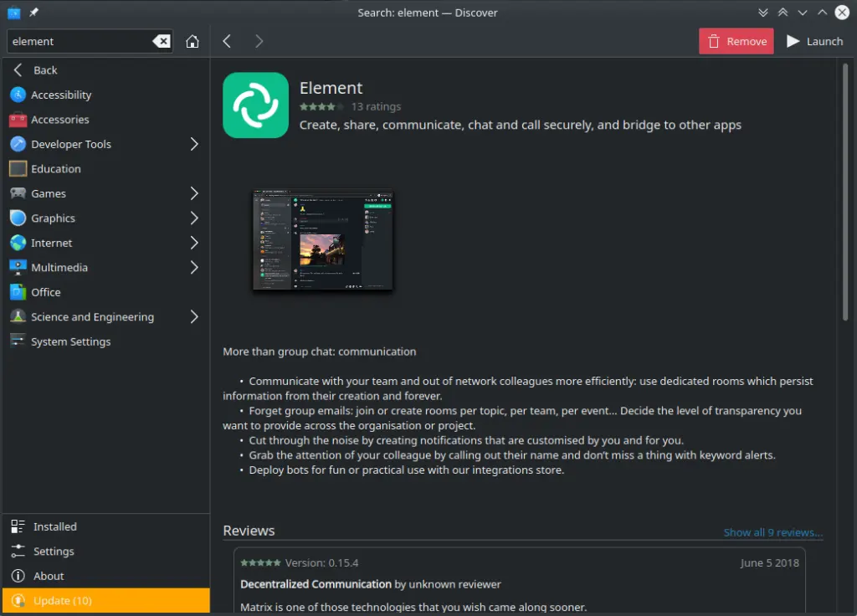Launch the Element app

point(814,42)
